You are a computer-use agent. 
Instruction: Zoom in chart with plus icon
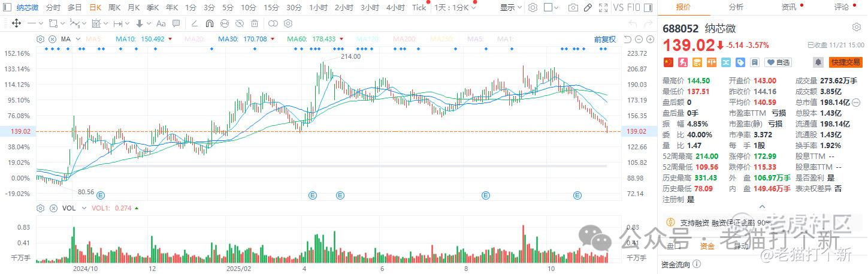pyautogui.click(x=650, y=39)
